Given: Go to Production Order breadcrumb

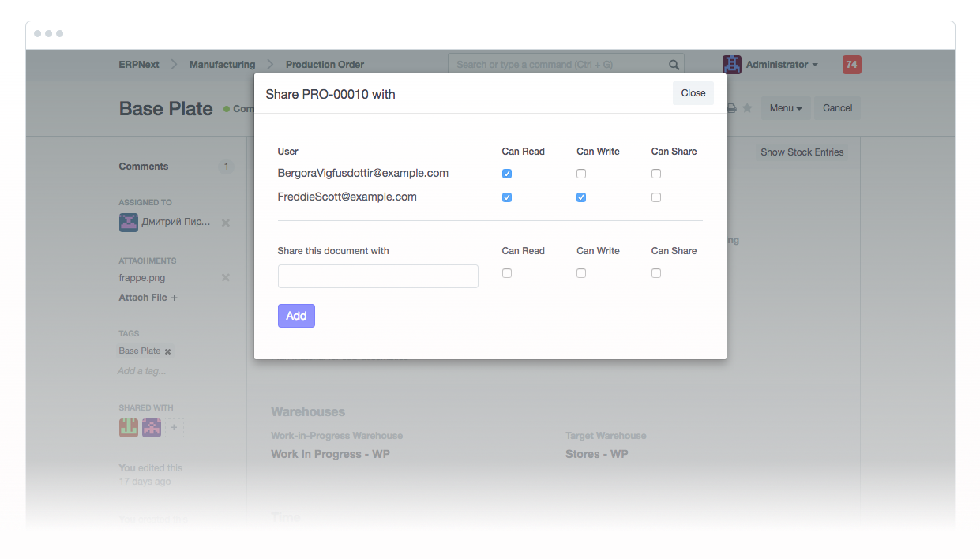Looking at the screenshot, I should click(x=325, y=65).
